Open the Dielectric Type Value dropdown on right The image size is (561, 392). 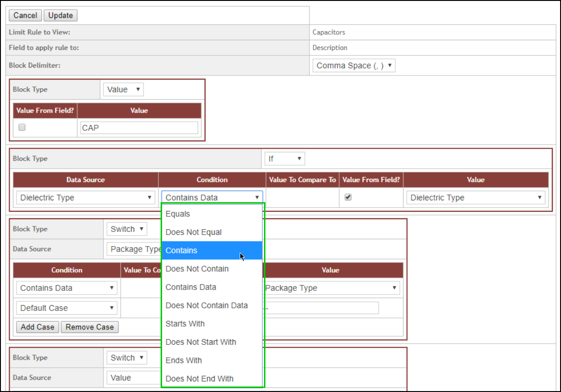[x=475, y=198]
